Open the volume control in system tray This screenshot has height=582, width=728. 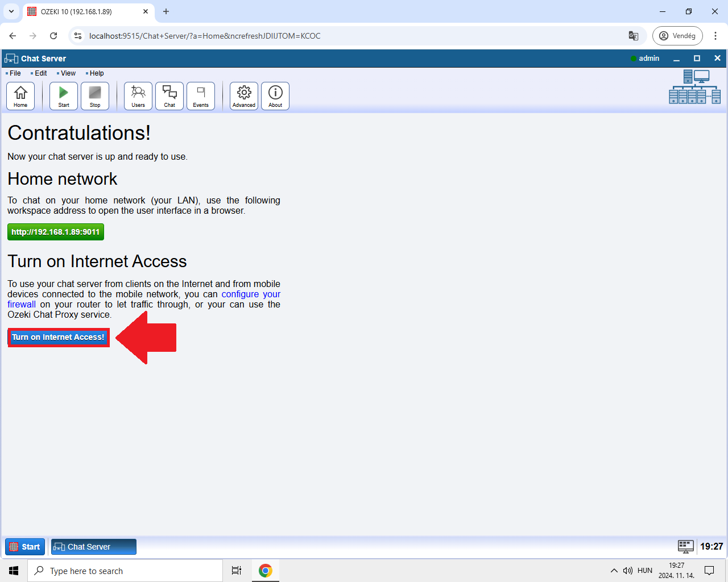(628, 571)
